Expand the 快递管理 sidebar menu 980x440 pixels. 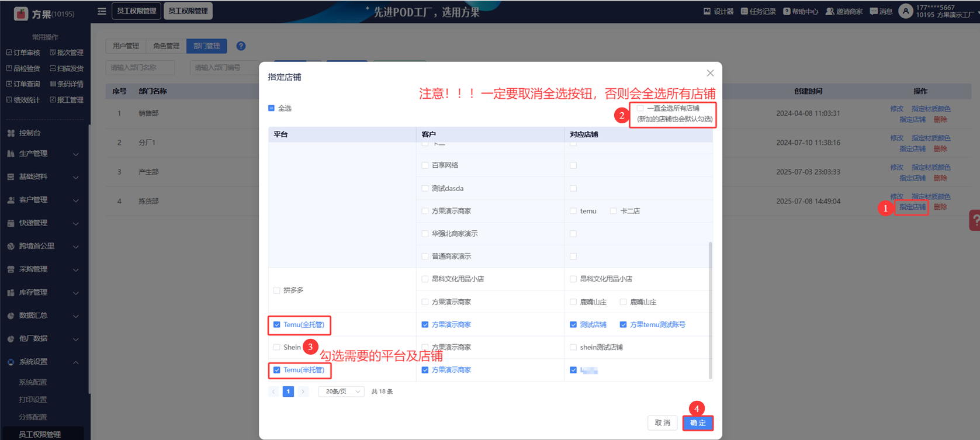(x=75, y=223)
